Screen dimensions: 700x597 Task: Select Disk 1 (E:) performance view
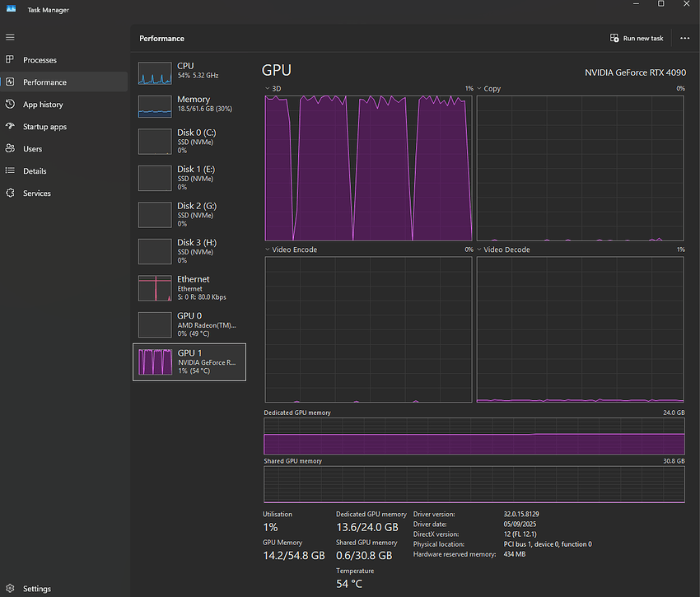pos(189,178)
